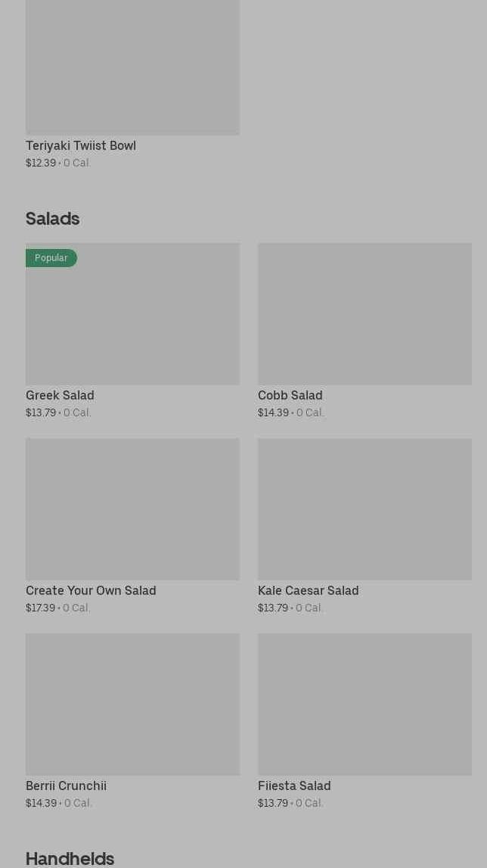Click the Cobb Salad $14.39 price line
487x868 pixels.
[x=290, y=412]
